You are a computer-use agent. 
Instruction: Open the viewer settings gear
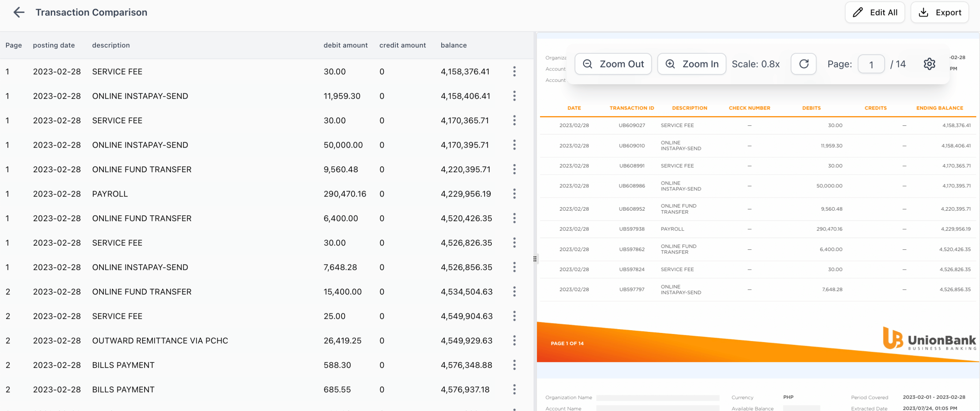tap(929, 63)
